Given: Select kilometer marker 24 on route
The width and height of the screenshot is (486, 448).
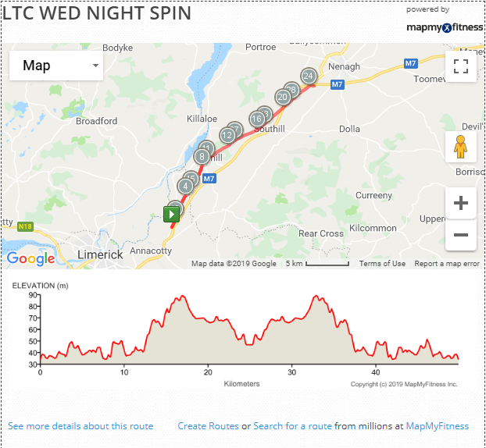Looking at the screenshot, I should pos(309,76).
